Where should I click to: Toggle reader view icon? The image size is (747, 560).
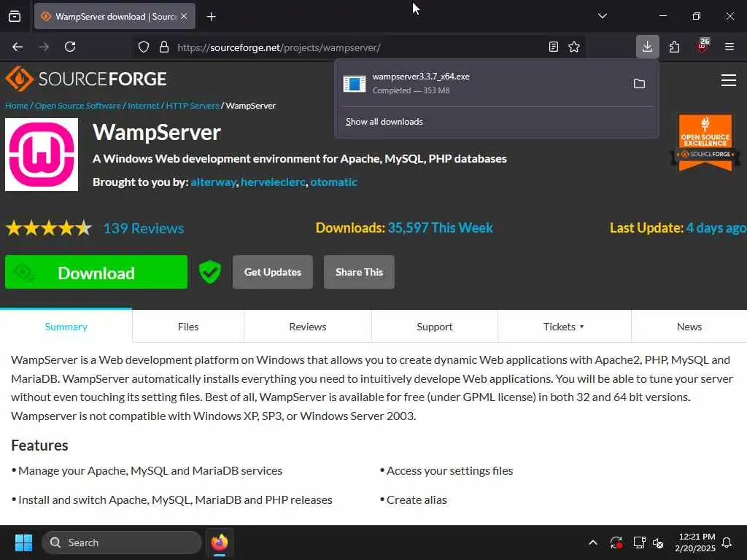pyautogui.click(x=553, y=47)
